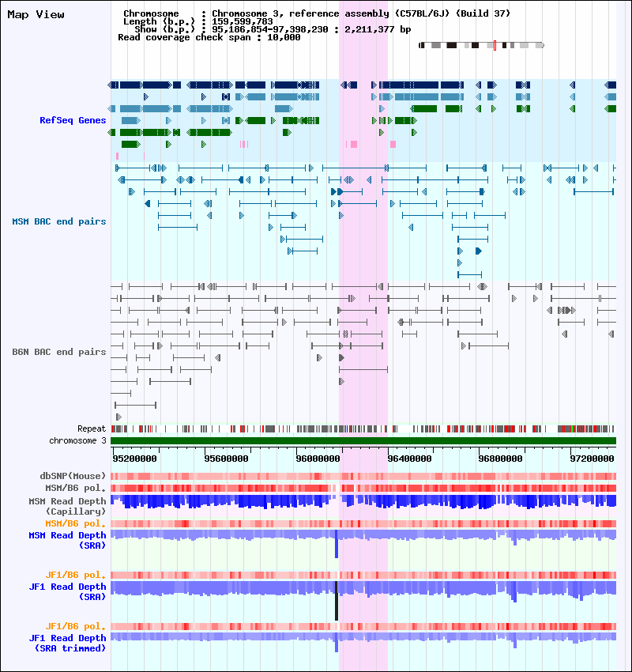Click the 96000000 axis position label
This screenshot has width=632, height=672.
[318, 459]
